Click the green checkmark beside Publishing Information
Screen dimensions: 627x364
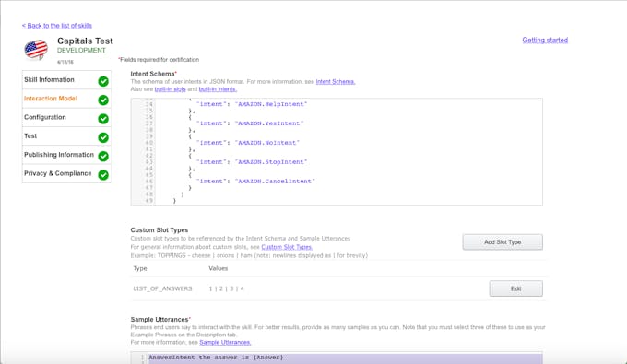click(103, 157)
